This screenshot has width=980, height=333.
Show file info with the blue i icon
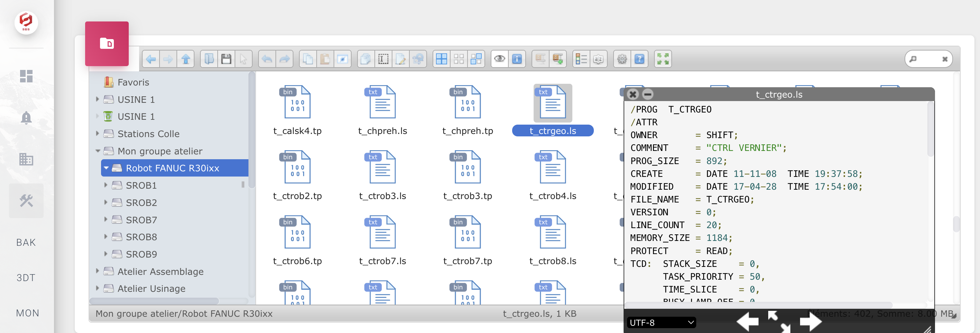pyautogui.click(x=517, y=59)
